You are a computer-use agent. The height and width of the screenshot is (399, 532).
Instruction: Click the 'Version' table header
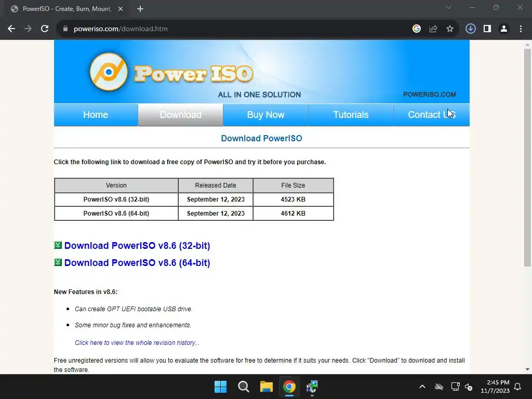point(116,185)
